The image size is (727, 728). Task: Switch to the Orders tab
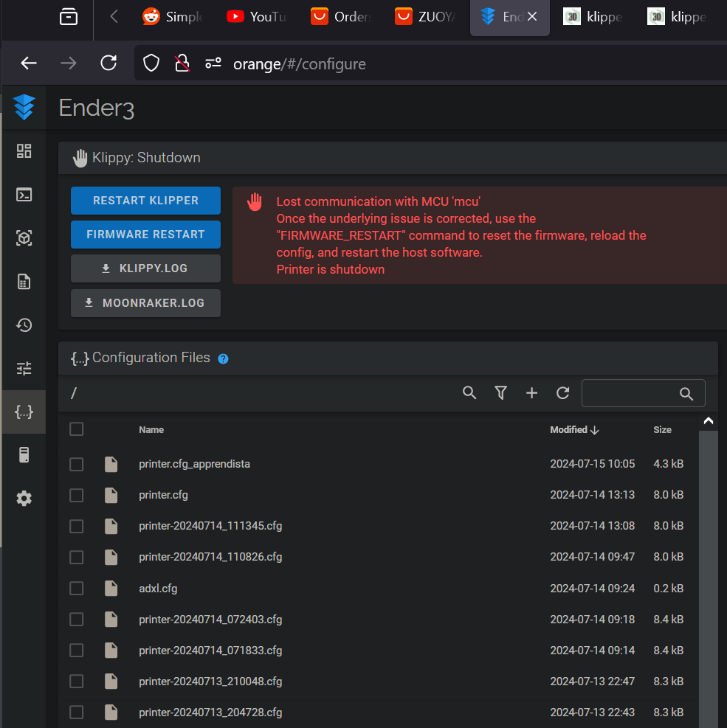(x=340, y=17)
